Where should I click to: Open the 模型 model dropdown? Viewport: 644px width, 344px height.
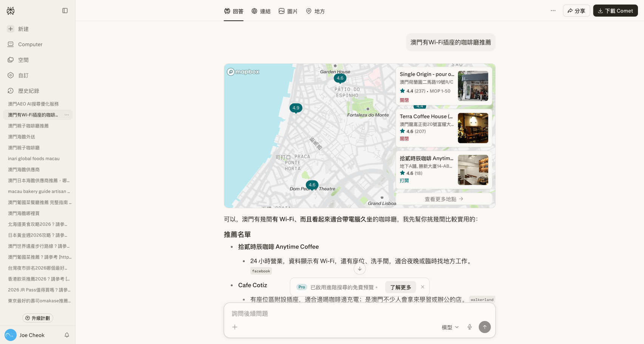450,327
